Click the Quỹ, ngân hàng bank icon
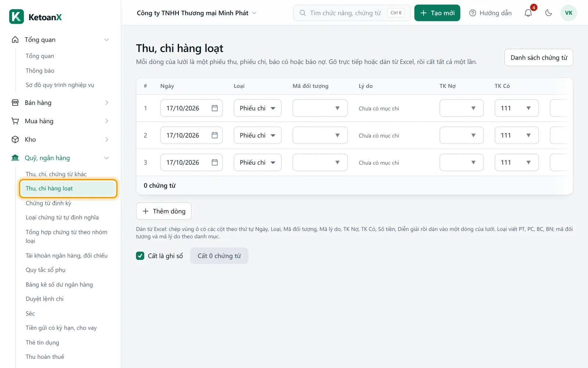588x368 pixels. coord(15,158)
